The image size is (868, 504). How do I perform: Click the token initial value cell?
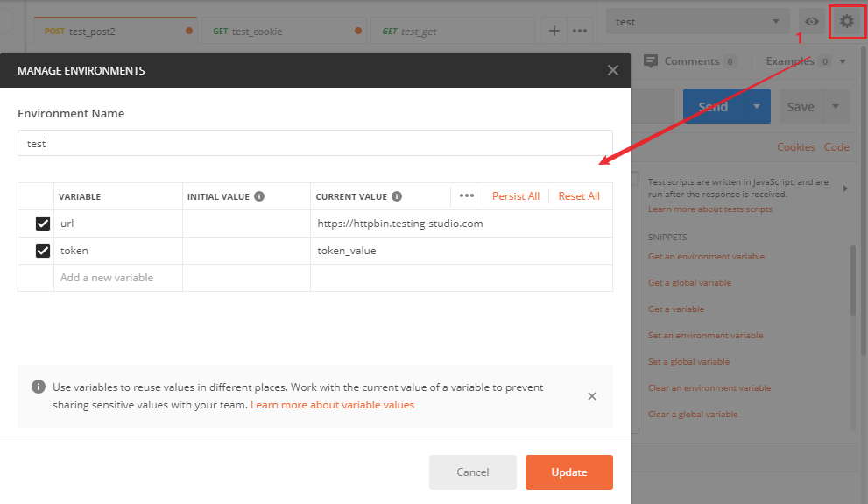246,251
